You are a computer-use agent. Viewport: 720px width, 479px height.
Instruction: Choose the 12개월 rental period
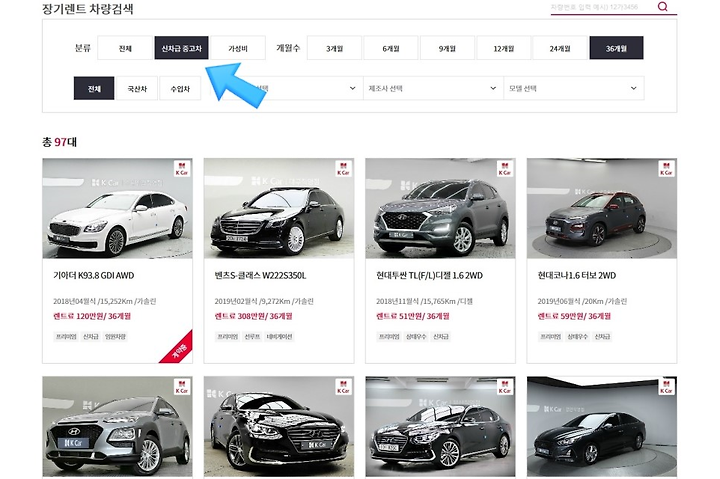(x=504, y=48)
